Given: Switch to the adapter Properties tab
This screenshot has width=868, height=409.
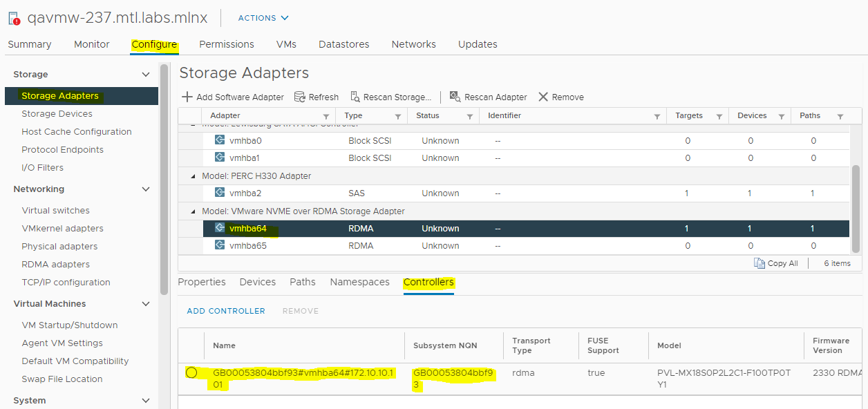Looking at the screenshot, I should [202, 282].
